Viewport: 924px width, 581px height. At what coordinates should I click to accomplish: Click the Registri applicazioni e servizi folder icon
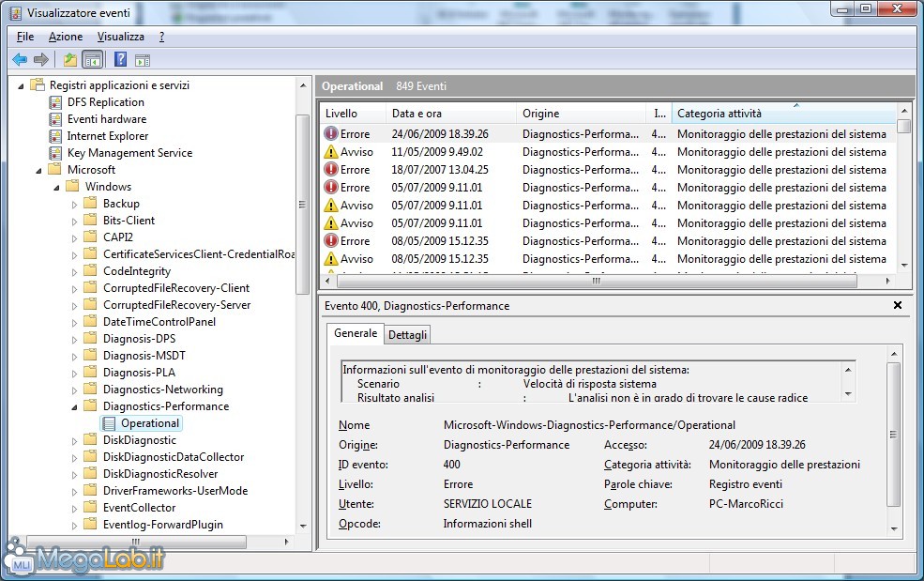point(38,84)
